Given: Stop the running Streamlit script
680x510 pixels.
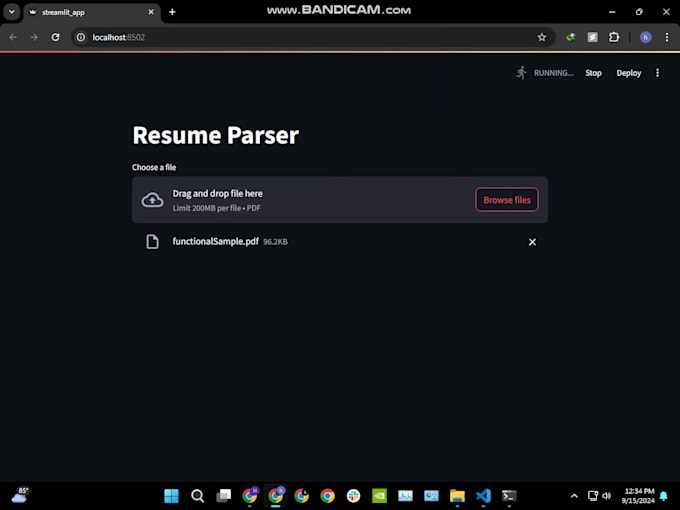Looking at the screenshot, I should (x=593, y=73).
